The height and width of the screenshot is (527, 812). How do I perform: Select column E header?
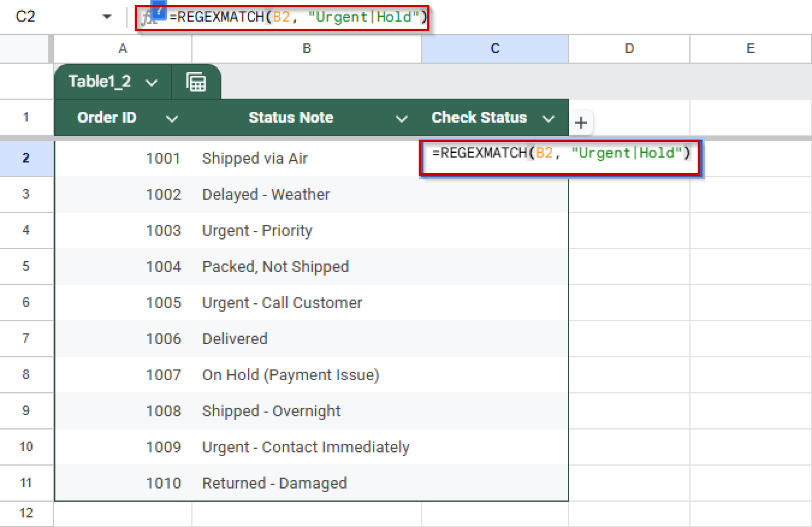pos(750,48)
